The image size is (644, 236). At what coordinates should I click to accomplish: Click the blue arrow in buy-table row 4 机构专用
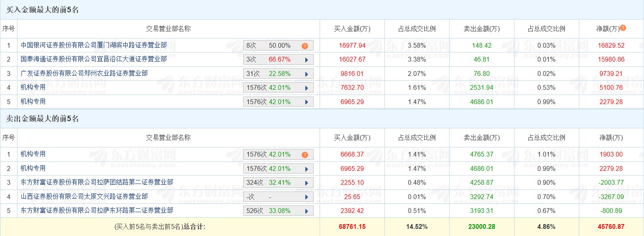point(306,88)
